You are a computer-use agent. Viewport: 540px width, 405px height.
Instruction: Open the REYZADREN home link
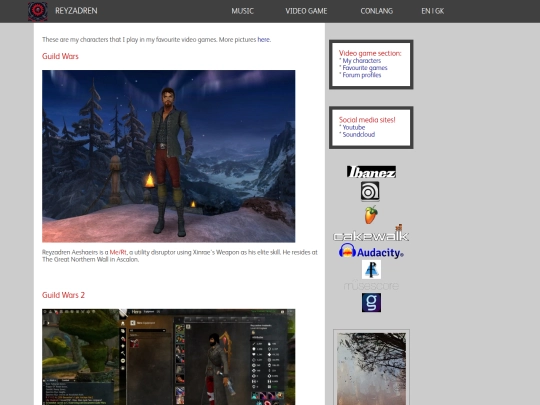pyautogui.click(x=76, y=11)
